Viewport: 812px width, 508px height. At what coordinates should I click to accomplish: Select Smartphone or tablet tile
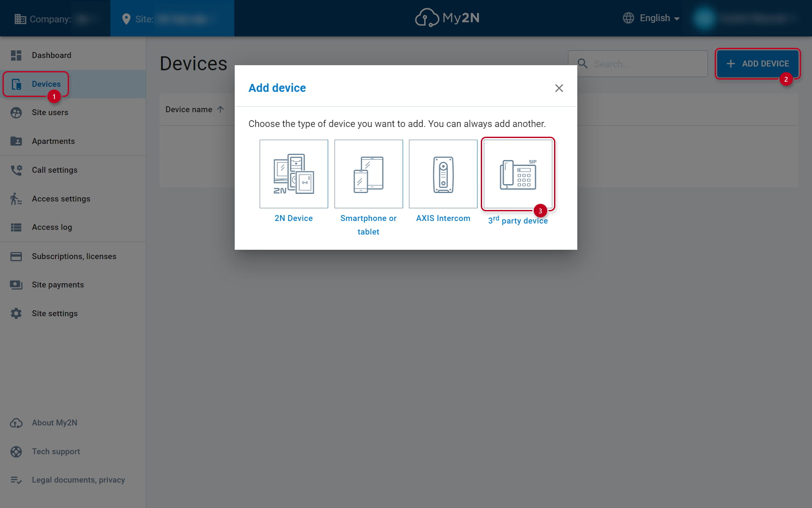coord(368,174)
